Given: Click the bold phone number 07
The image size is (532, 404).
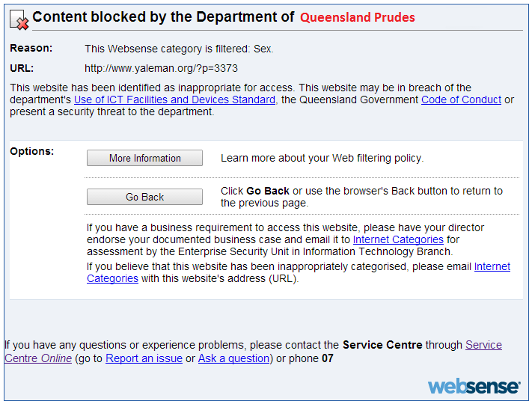Looking at the screenshot, I should point(327,358).
